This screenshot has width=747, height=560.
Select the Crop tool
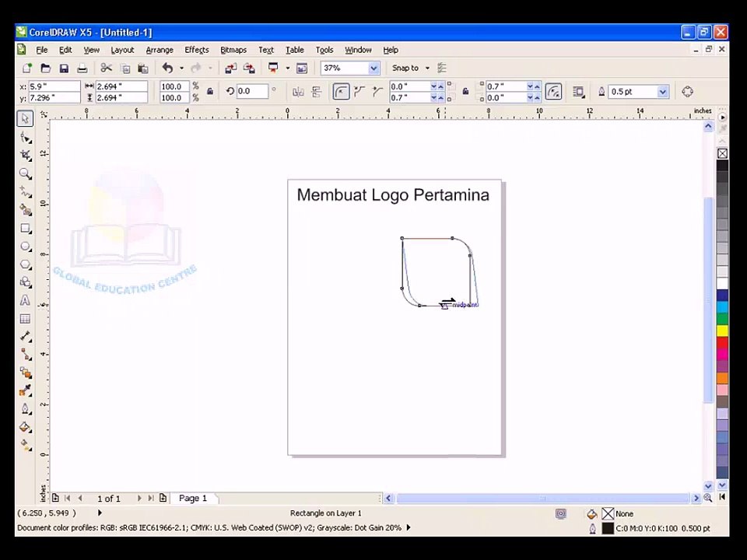(x=25, y=156)
